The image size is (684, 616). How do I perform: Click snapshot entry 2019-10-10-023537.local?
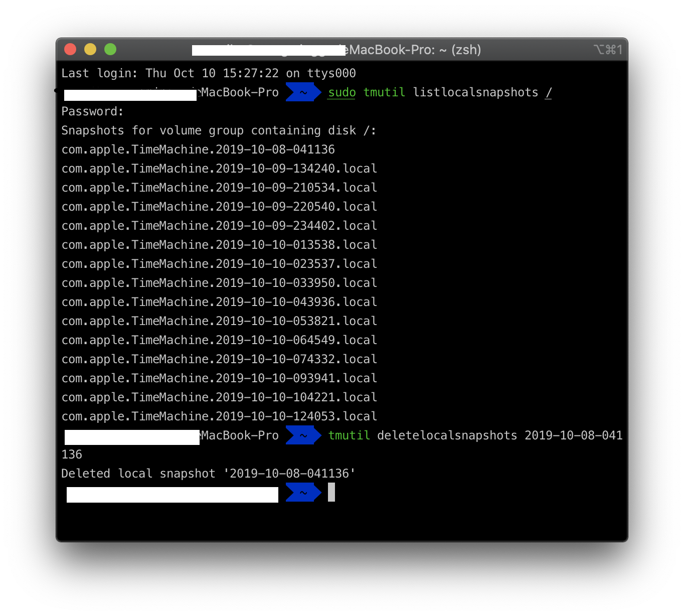(x=219, y=264)
